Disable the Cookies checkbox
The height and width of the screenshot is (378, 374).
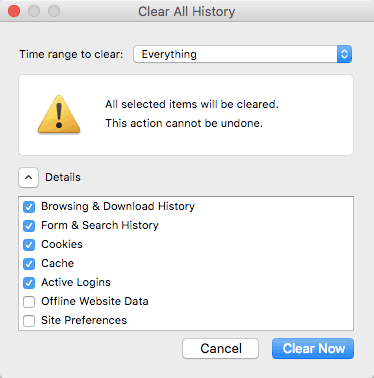(x=29, y=245)
